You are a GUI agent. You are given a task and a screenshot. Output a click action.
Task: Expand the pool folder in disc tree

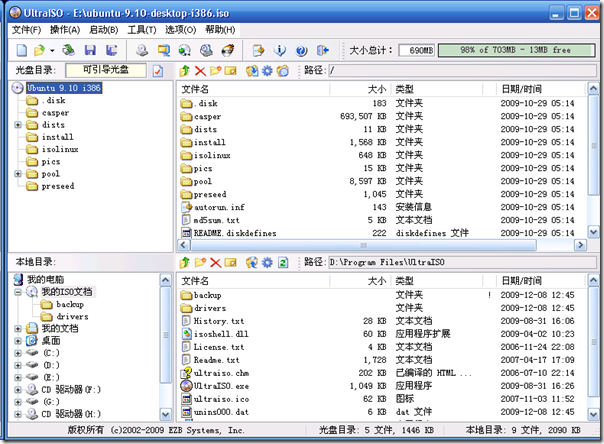[18, 174]
